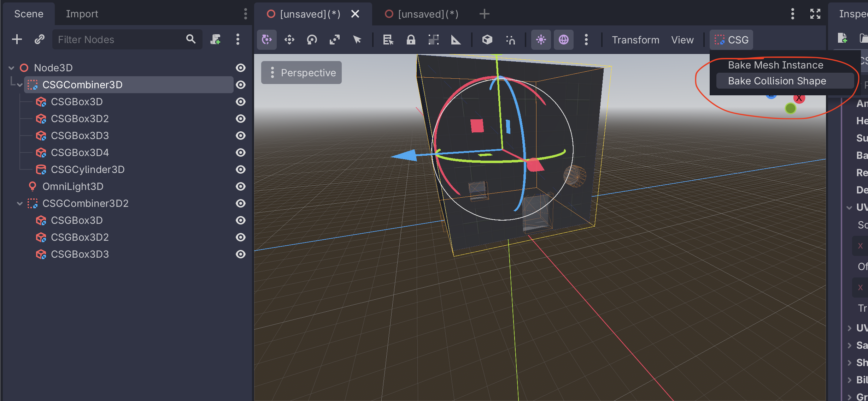
Task: Click the instantiate child scene link icon
Action: pos(40,40)
